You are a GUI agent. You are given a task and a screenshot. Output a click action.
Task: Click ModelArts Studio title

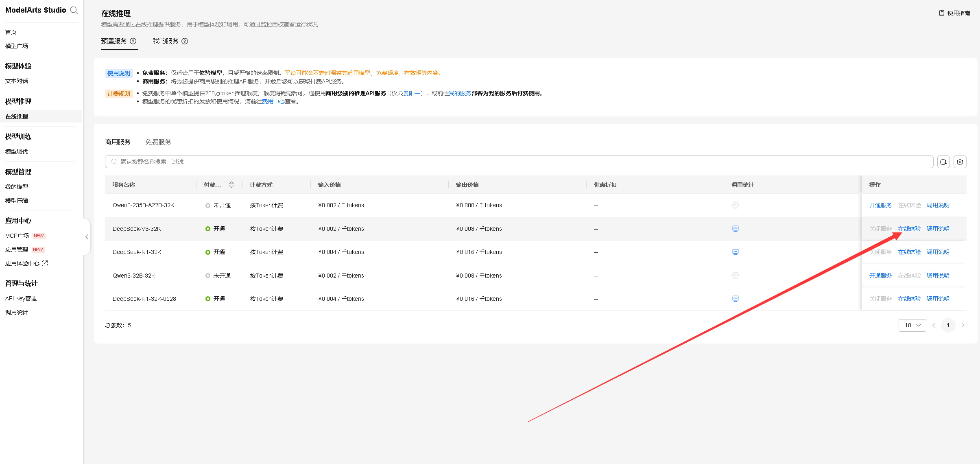point(35,10)
